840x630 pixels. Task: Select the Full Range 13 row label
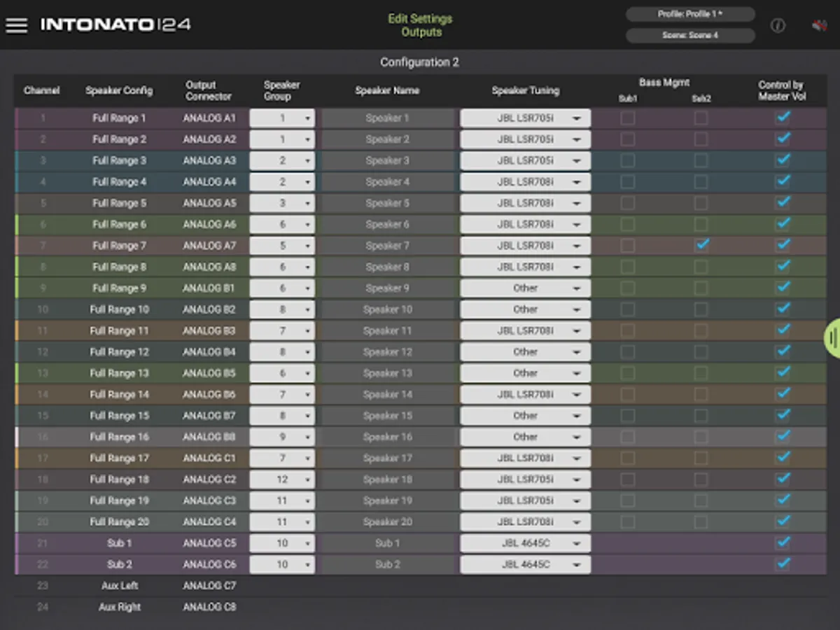[119, 373]
